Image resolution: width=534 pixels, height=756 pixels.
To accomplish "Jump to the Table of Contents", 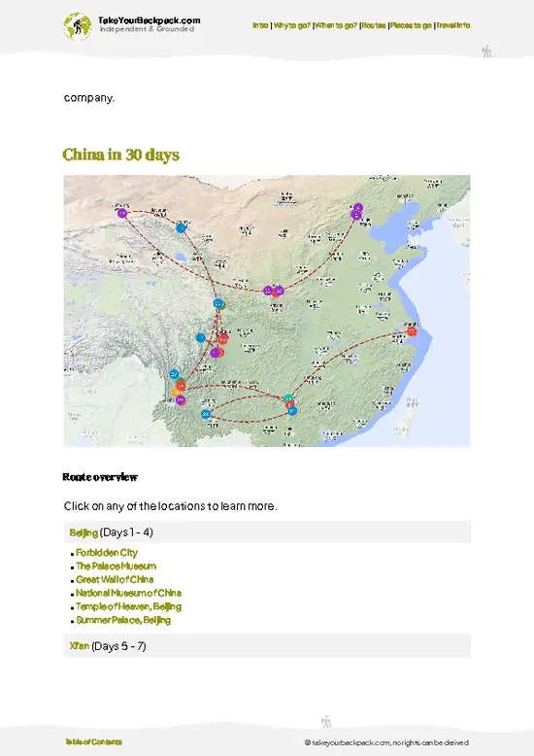I will pos(94,742).
